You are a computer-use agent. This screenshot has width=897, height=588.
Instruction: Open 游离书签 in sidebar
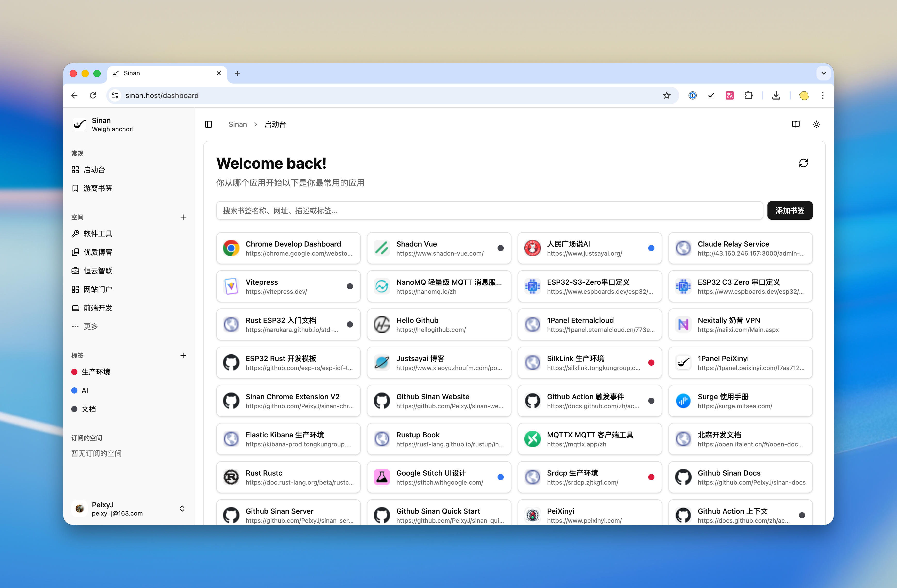coord(98,188)
